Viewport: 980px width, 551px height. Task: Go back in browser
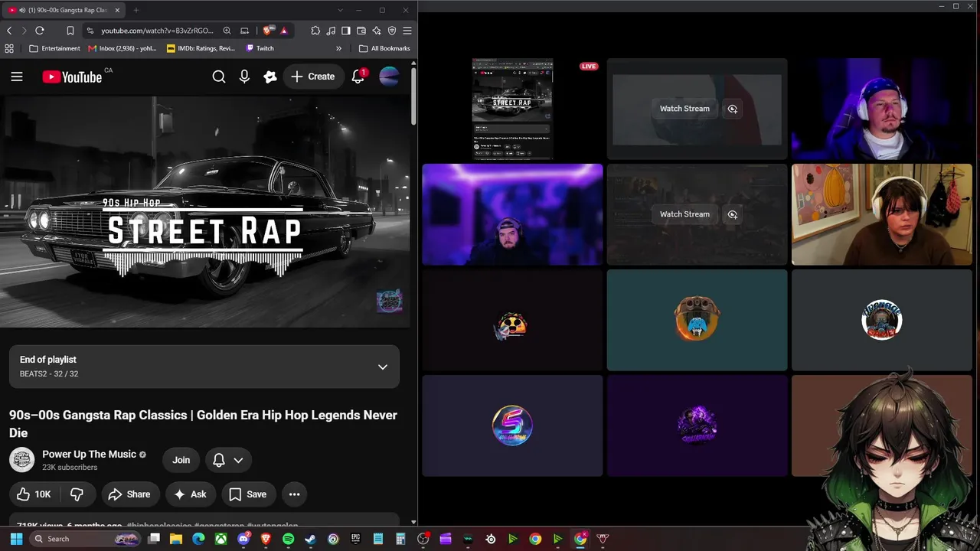[9, 31]
